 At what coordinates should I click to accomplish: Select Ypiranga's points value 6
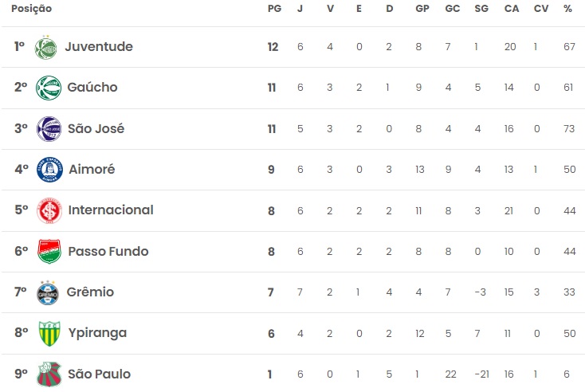click(x=272, y=334)
